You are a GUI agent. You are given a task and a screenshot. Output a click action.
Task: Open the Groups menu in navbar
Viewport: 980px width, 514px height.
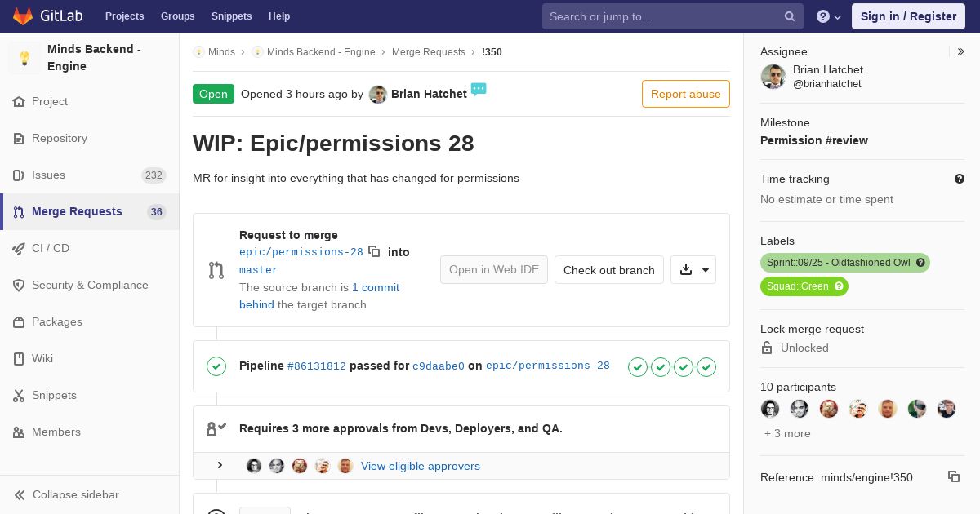pyautogui.click(x=177, y=16)
